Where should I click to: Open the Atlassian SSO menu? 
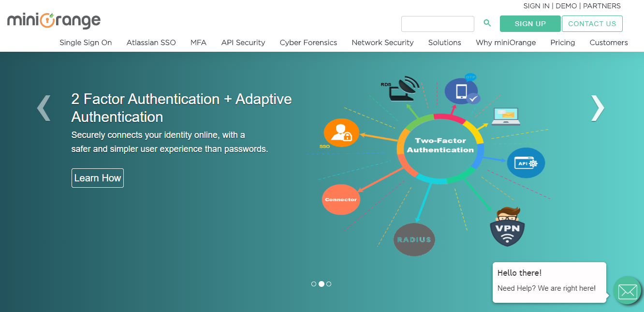pyautogui.click(x=151, y=43)
